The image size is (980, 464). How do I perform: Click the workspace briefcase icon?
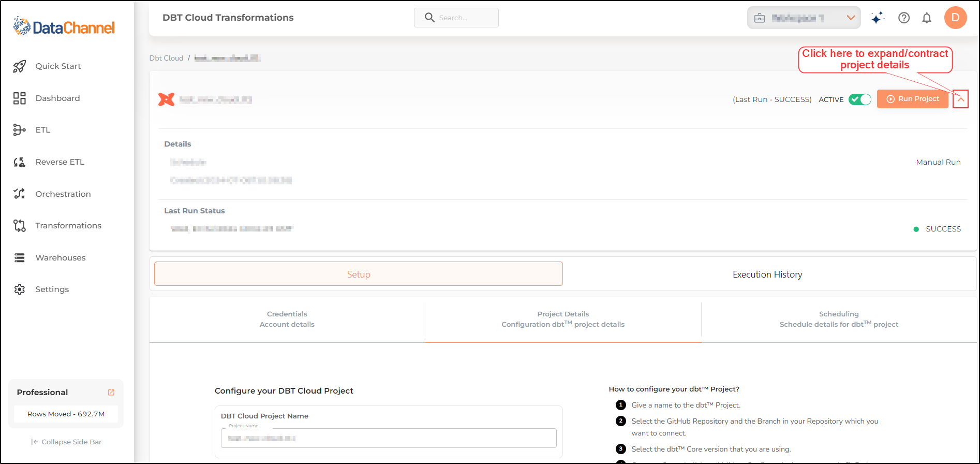760,18
